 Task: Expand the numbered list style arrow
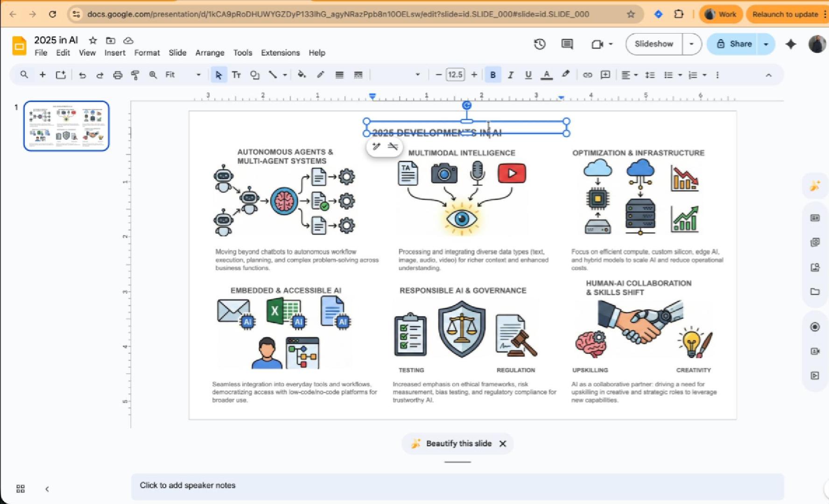tap(705, 75)
